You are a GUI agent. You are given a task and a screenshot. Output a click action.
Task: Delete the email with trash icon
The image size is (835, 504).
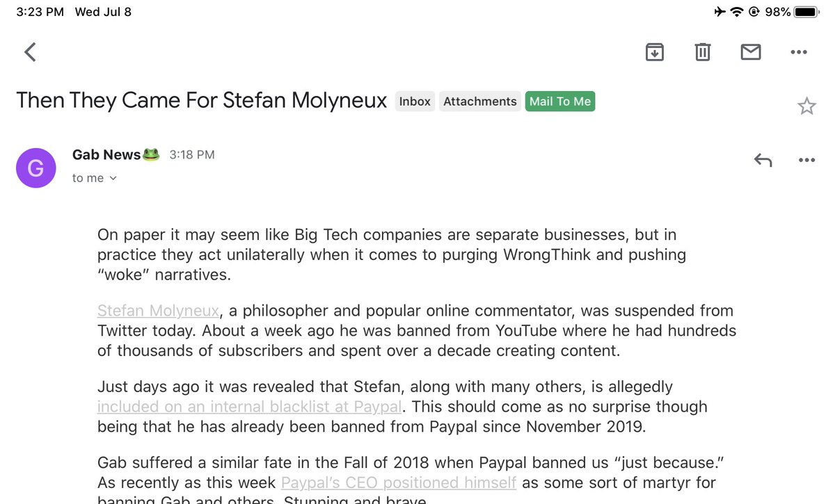pos(703,52)
